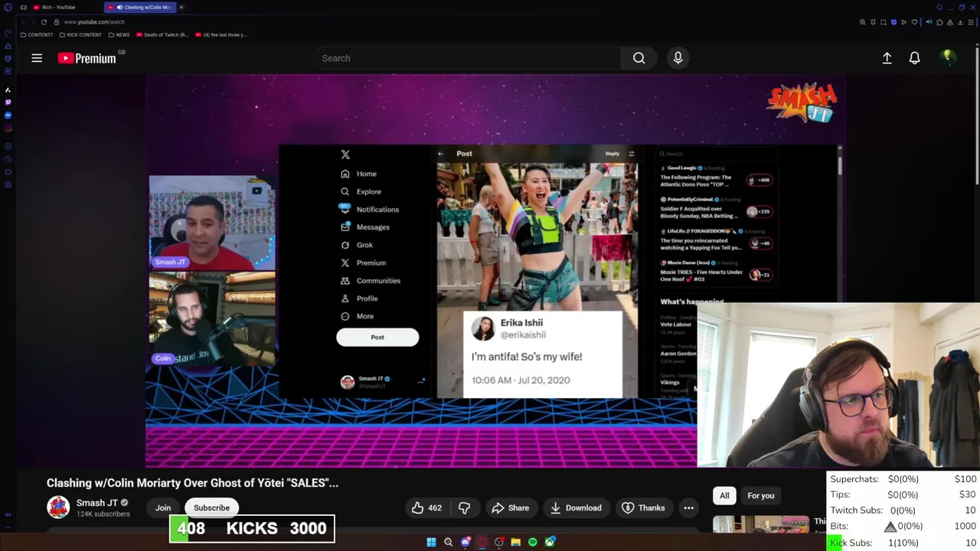Image resolution: width=980 pixels, height=551 pixels.
Task: Open the browser downloads icon
Action: click(960, 22)
